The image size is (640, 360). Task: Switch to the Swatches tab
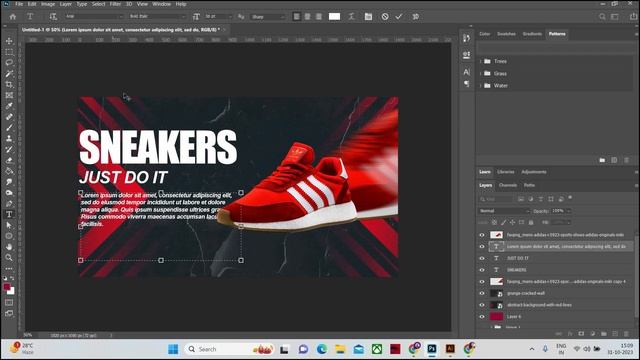507,34
